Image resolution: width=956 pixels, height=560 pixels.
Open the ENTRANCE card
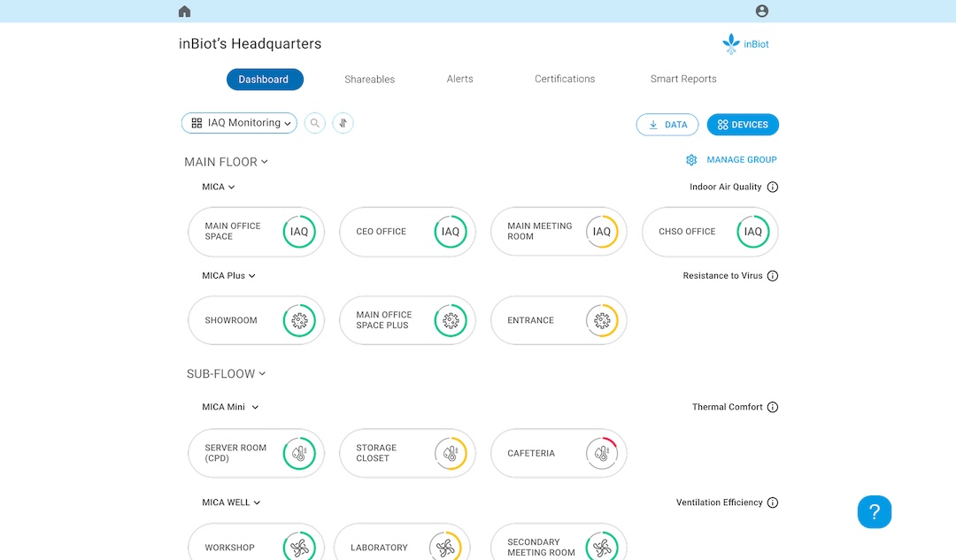click(x=559, y=320)
